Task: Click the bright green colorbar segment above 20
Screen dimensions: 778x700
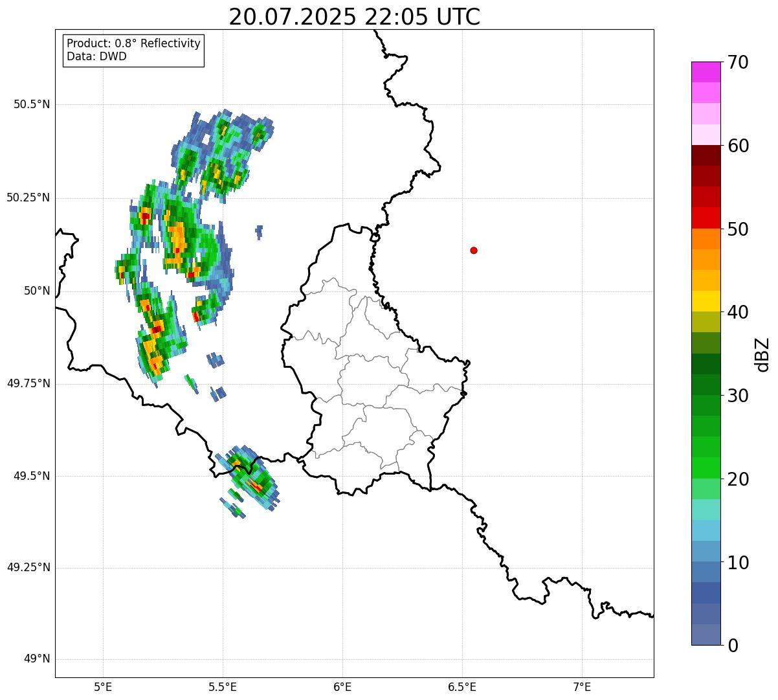Action: click(x=706, y=468)
